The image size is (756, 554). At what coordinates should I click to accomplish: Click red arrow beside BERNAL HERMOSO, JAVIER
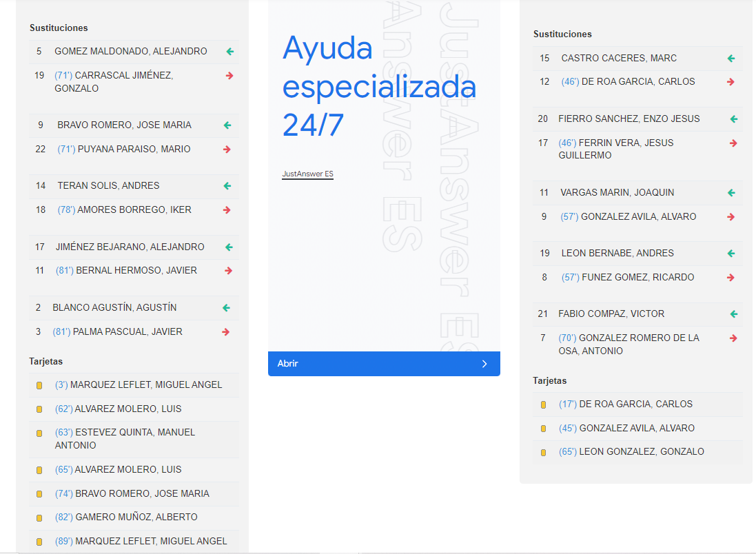coord(229,271)
